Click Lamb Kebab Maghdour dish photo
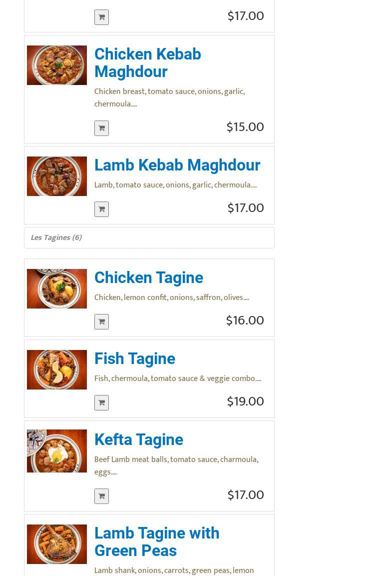The width and height of the screenshot is (392, 576). tap(57, 176)
